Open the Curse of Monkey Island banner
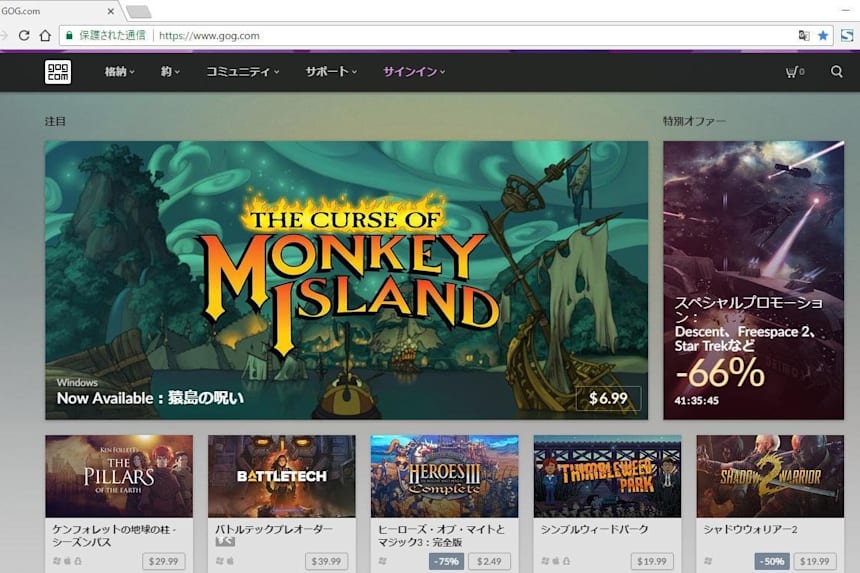Viewport: 860px width, 573px height. point(346,280)
